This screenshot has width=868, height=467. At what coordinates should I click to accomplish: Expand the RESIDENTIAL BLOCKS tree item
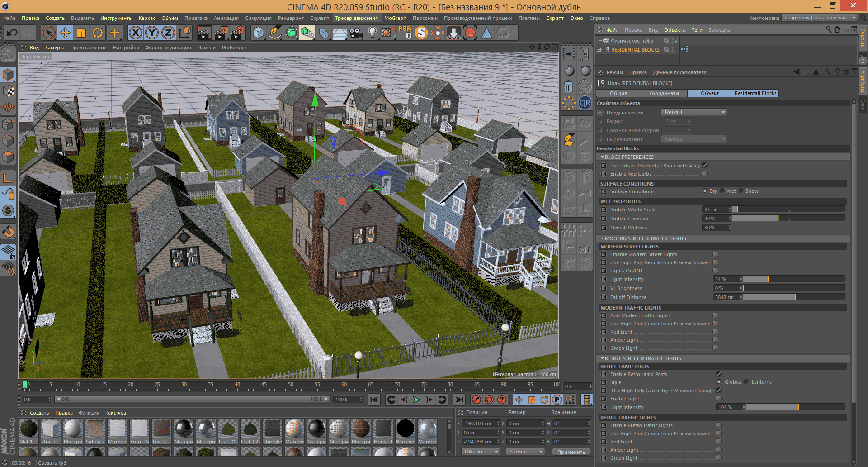[x=599, y=50]
